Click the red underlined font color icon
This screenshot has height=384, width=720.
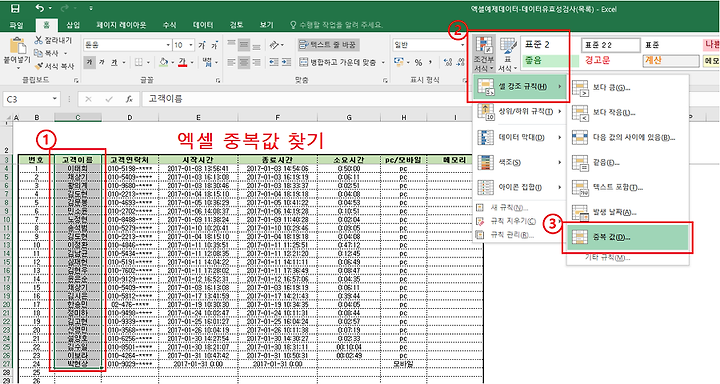pyautogui.click(x=182, y=62)
